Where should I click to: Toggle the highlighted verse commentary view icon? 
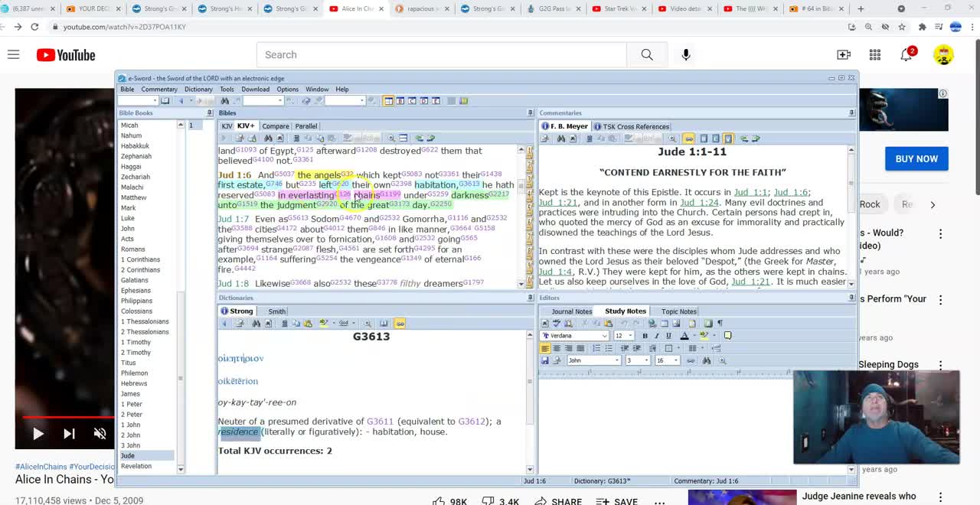click(x=728, y=138)
